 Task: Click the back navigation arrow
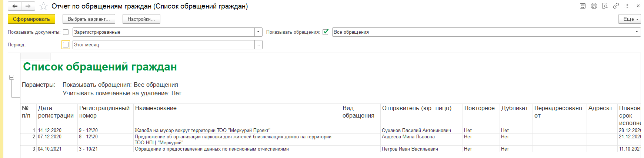pos(15,6)
